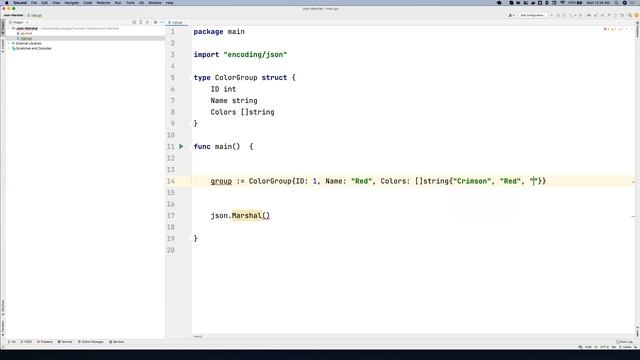Open Terminal tool window tab
This screenshot has width=640, height=360.
point(65,342)
